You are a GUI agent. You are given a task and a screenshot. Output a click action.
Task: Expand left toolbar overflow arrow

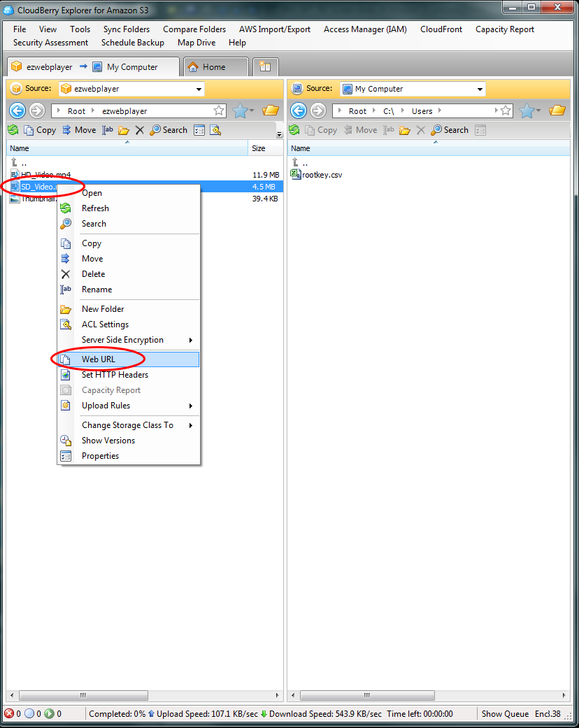point(279,135)
